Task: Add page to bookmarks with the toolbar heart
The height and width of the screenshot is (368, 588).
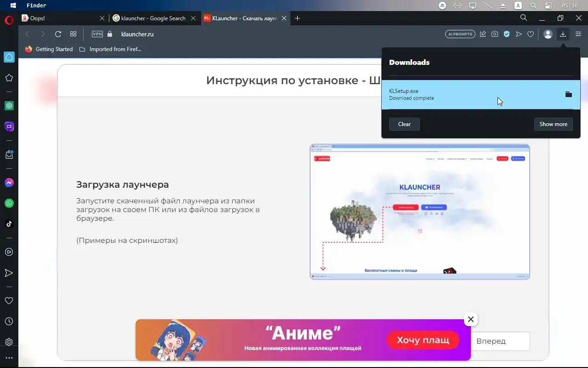Action: (x=531, y=34)
